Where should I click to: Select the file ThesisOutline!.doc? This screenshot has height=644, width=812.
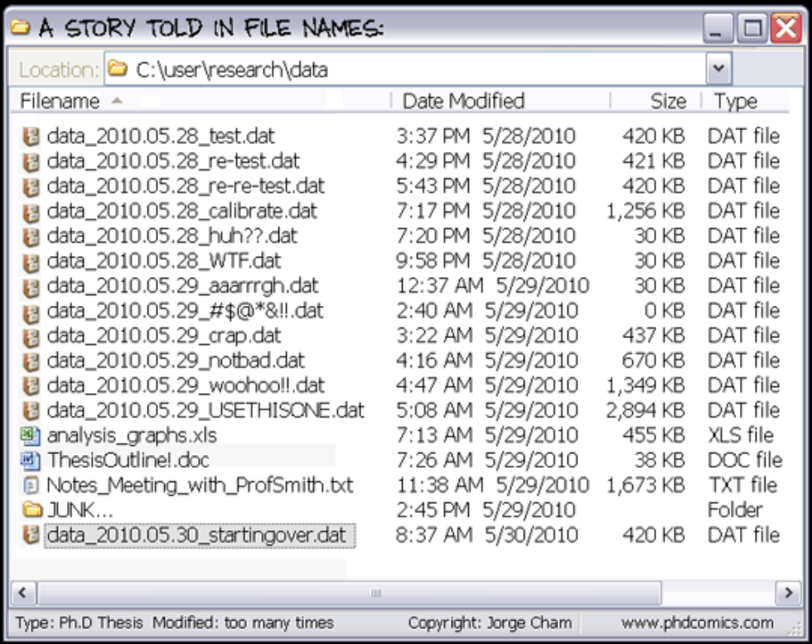point(128,461)
